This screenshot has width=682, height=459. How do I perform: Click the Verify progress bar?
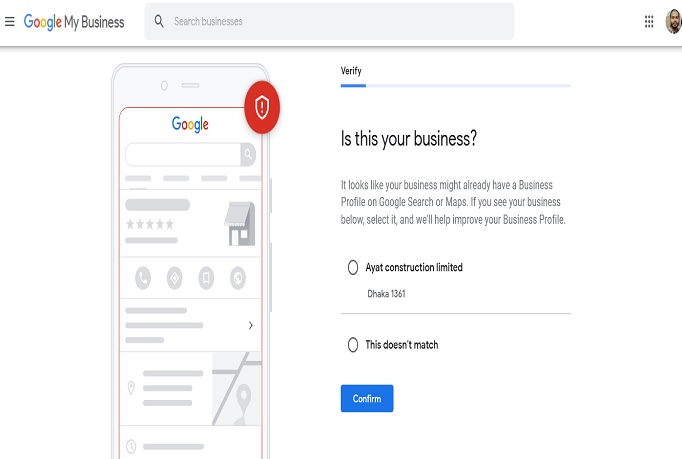tap(455, 86)
